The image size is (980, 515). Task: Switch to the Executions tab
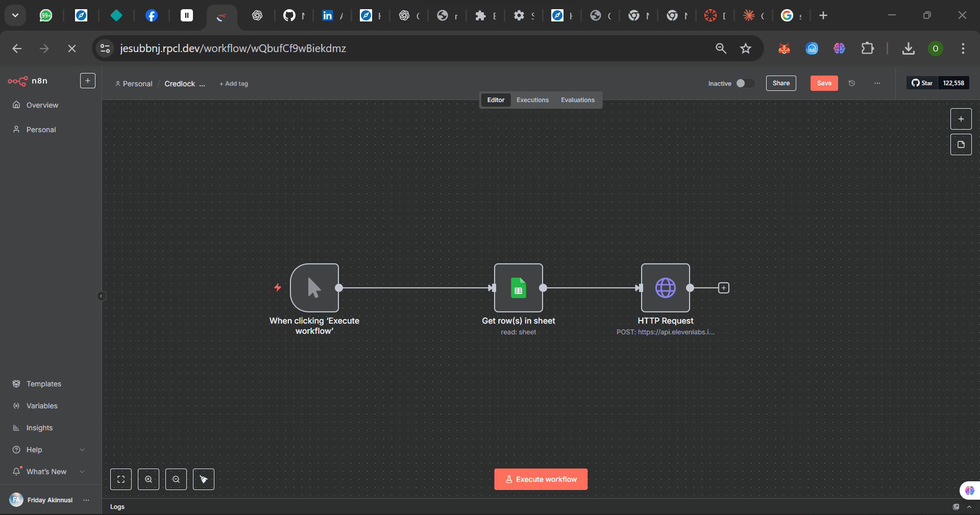click(x=532, y=100)
